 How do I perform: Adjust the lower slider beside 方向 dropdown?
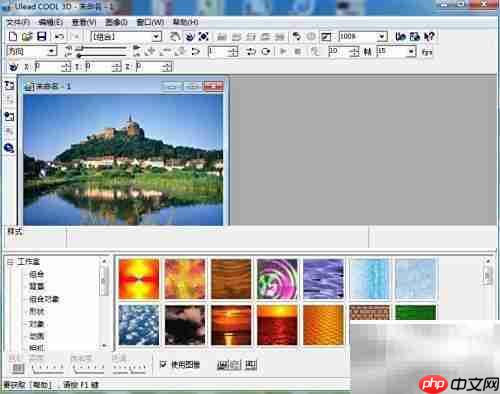click(102, 55)
